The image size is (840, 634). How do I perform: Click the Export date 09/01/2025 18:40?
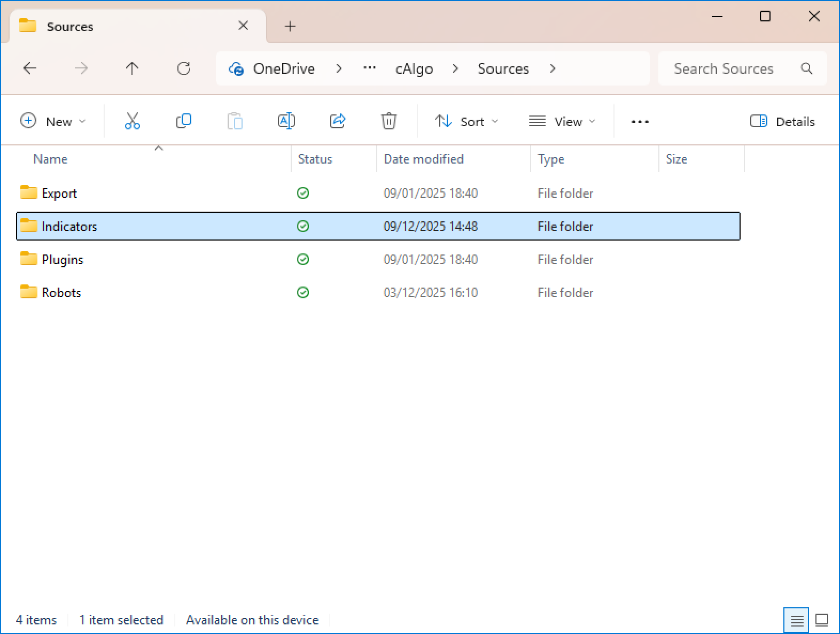431,194
